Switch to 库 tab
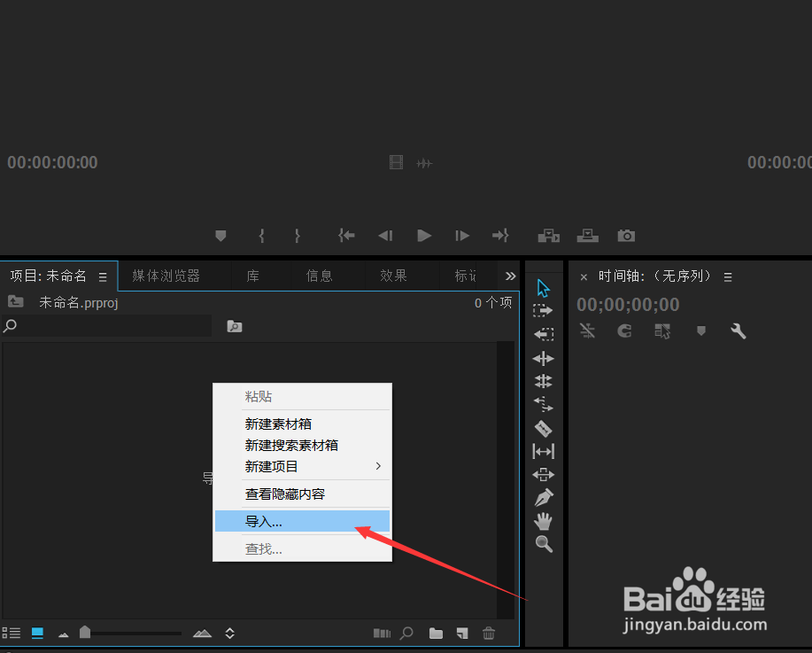This screenshot has height=653, width=812. coord(252,276)
